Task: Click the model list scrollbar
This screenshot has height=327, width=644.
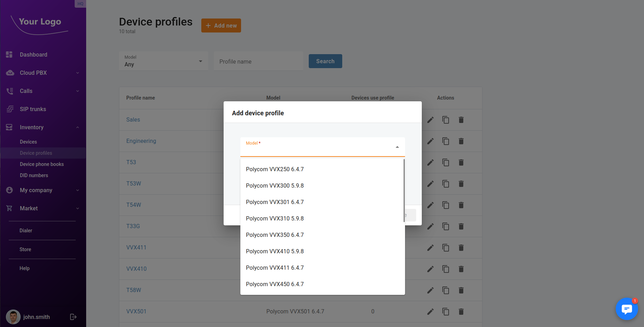Action: (404, 190)
